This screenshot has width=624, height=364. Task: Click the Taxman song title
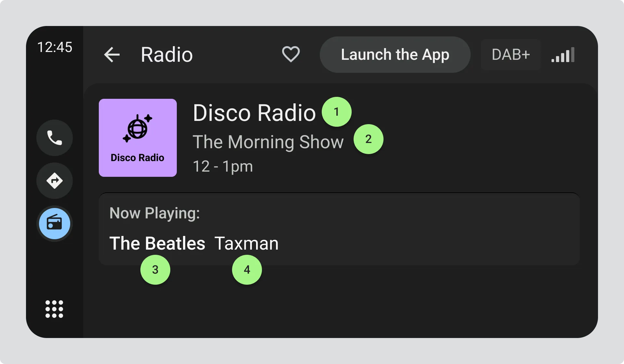point(246,243)
